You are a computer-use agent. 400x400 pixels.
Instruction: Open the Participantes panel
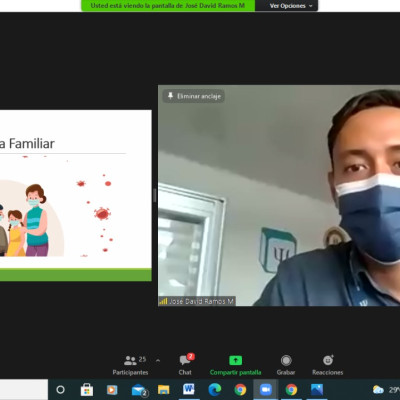[x=130, y=365]
